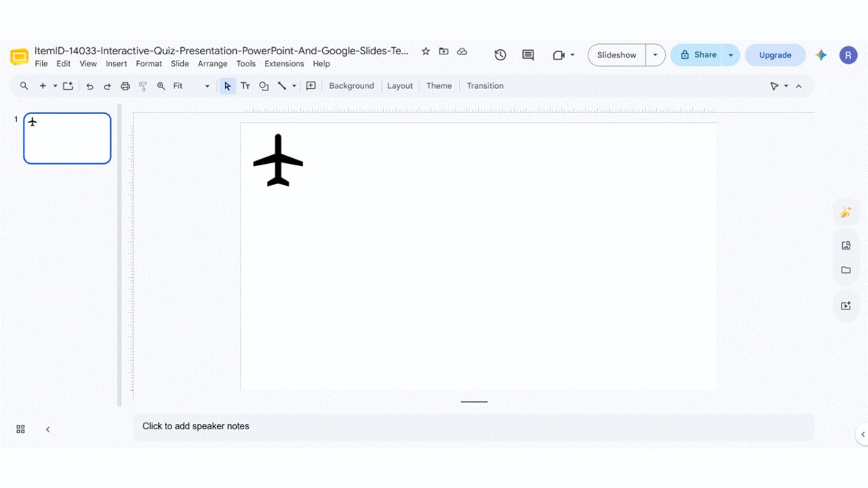Image resolution: width=868 pixels, height=488 pixels.
Task: Select slide 1 thumbnail
Action: (x=67, y=138)
